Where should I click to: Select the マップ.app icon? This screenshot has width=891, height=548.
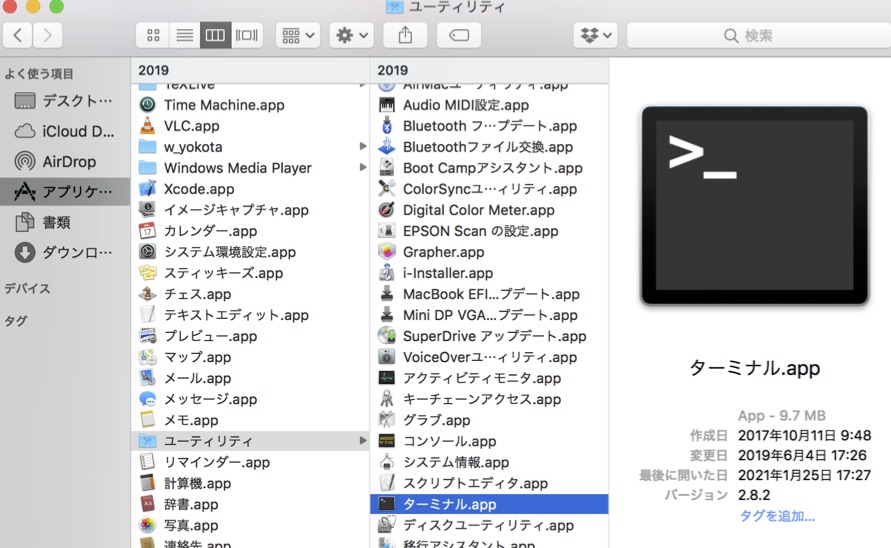click(x=147, y=356)
